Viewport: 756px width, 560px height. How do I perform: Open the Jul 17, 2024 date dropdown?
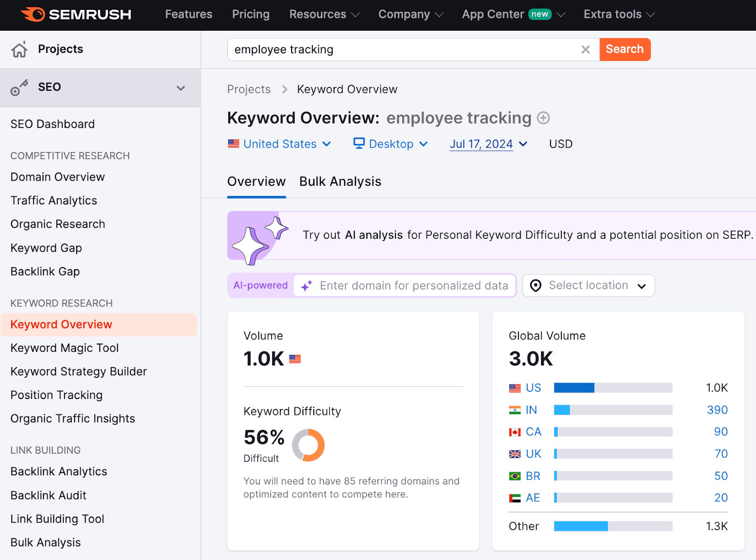tap(488, 144)
